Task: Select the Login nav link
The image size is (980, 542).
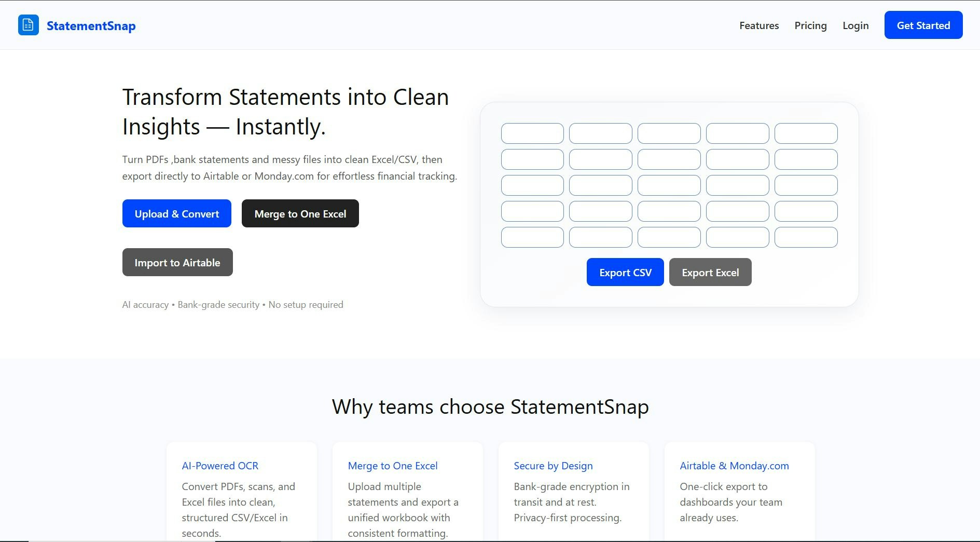Action: (855, 25)
